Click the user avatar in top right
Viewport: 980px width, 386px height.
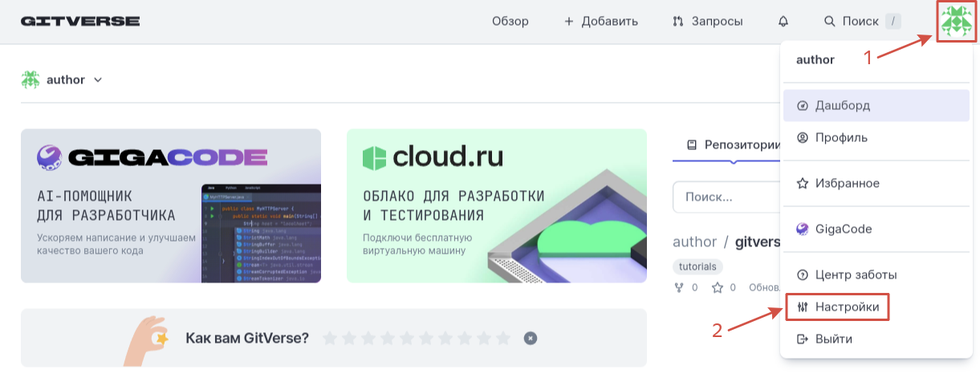coord(956,21)
